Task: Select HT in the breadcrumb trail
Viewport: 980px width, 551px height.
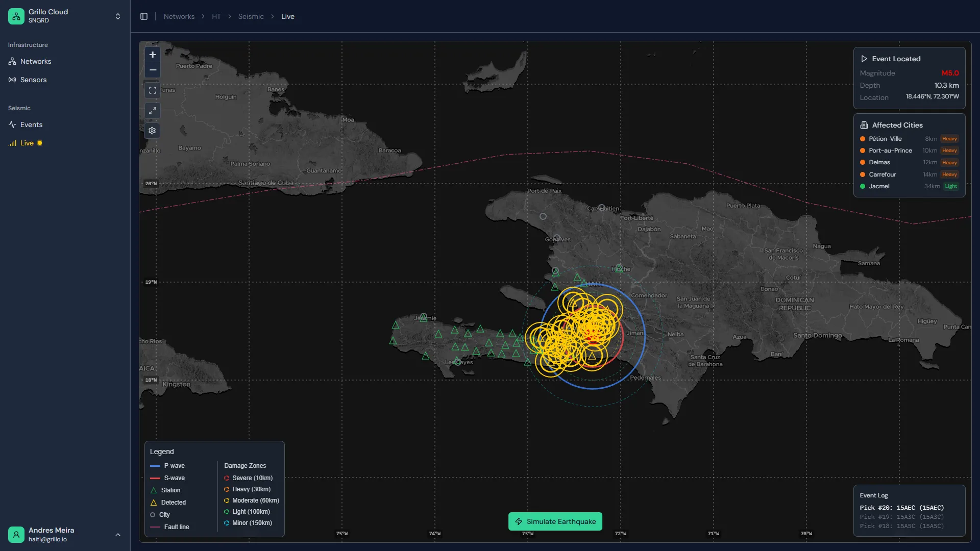Action: 216,16
